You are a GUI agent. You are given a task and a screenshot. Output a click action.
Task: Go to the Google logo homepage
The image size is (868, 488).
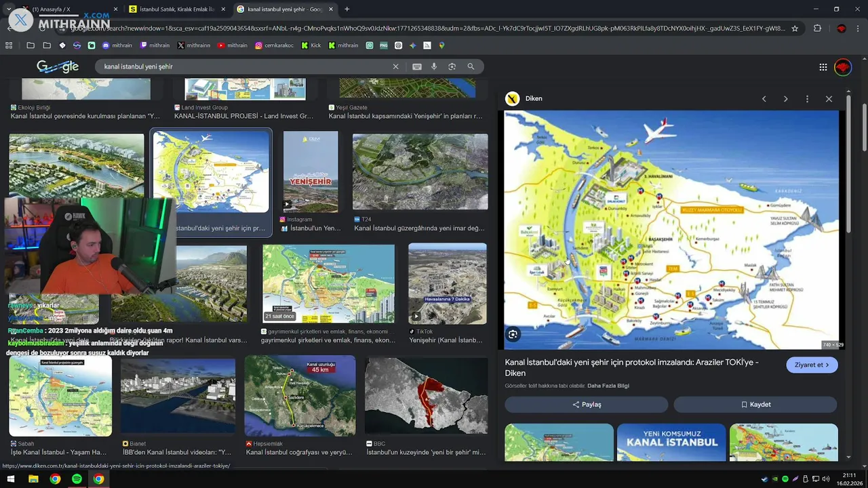point(58,66)
